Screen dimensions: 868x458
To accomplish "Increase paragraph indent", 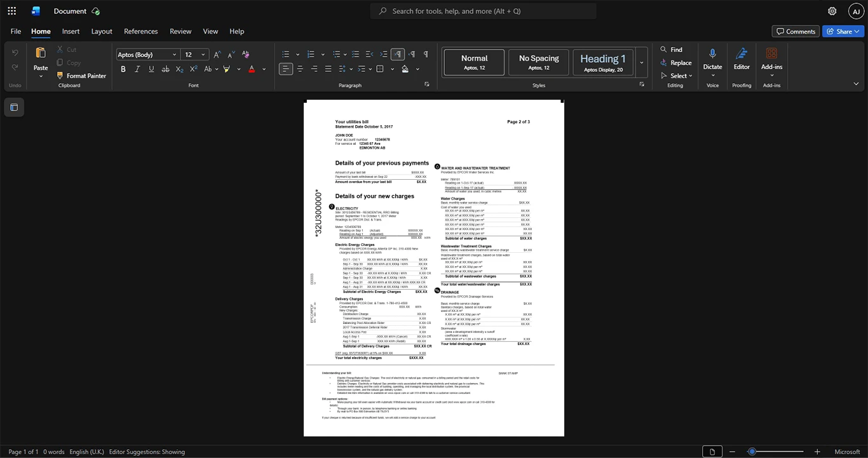I will click(x=384, y=55).
